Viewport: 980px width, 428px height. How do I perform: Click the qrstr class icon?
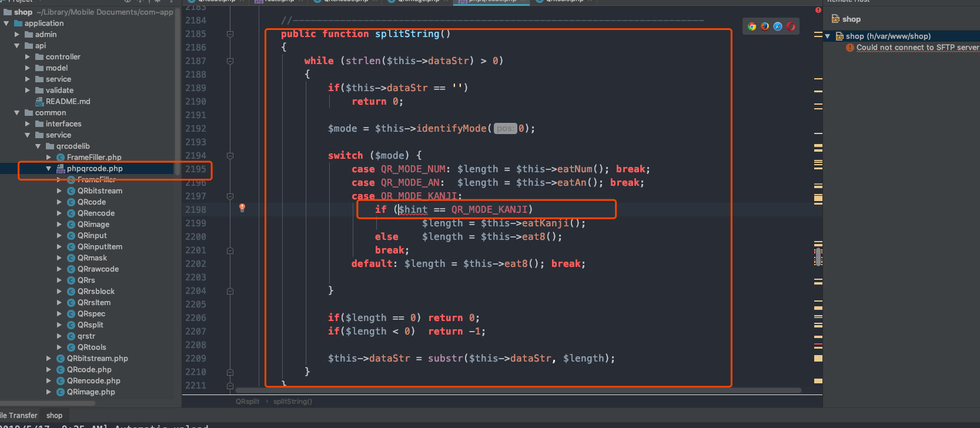tap(71, 336)
